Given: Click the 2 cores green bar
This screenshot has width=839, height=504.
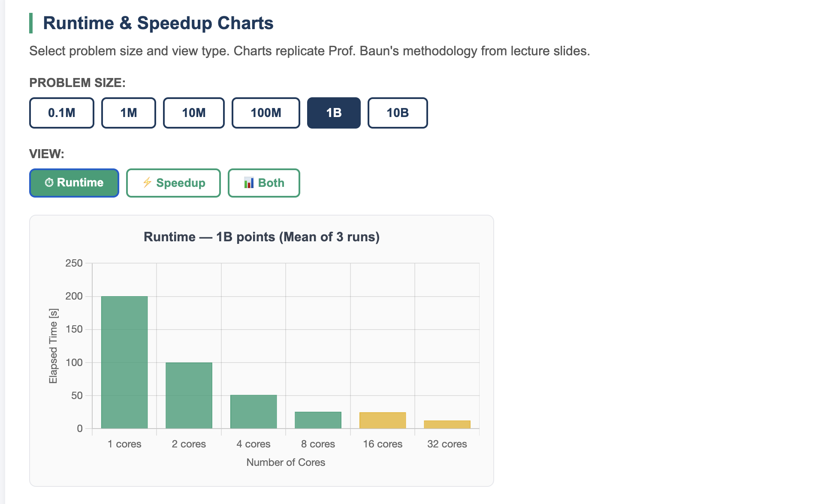Looking at the screenshot, I should (189, 395).
